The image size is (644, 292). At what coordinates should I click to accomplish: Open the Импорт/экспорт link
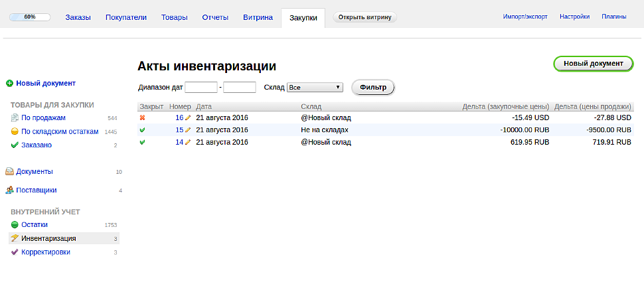click(525, 17)
